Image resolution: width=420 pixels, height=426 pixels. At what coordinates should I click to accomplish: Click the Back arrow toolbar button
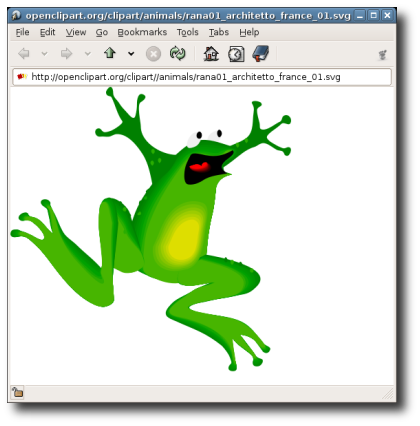pyautogui.click(x=24, y=53)
